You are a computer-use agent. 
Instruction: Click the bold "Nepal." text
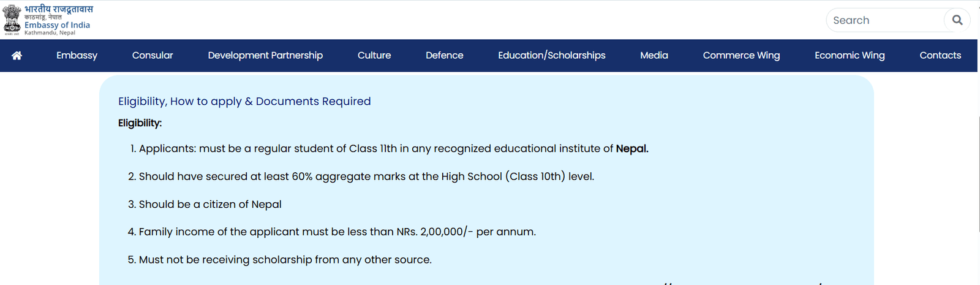pos(632,148)
